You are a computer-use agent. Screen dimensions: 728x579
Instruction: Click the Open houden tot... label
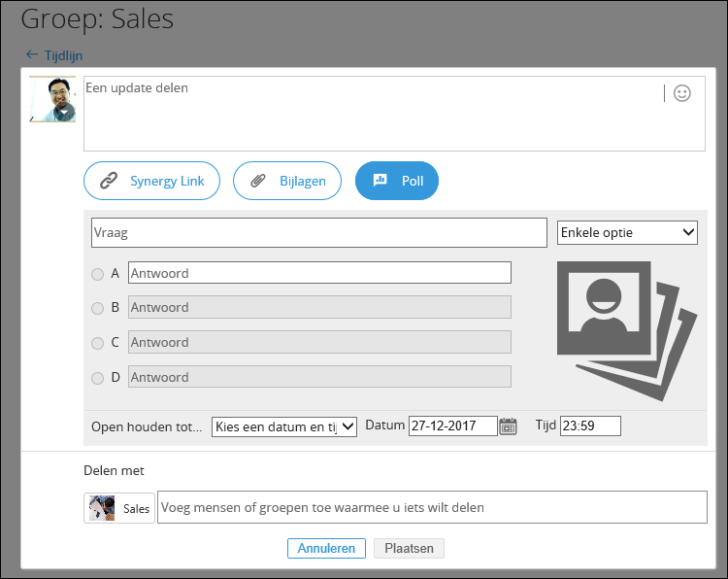pyautogui.click(x=147, y=426)
